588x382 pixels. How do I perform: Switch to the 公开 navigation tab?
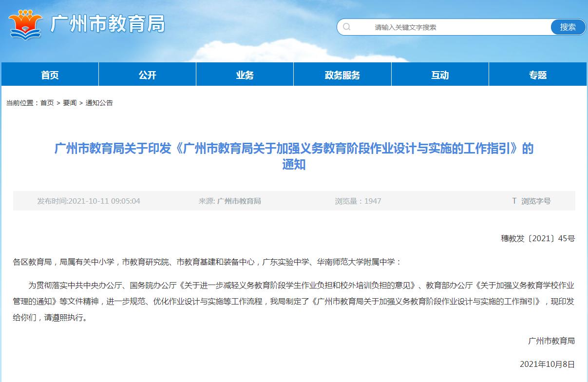[x=147, y=75]
